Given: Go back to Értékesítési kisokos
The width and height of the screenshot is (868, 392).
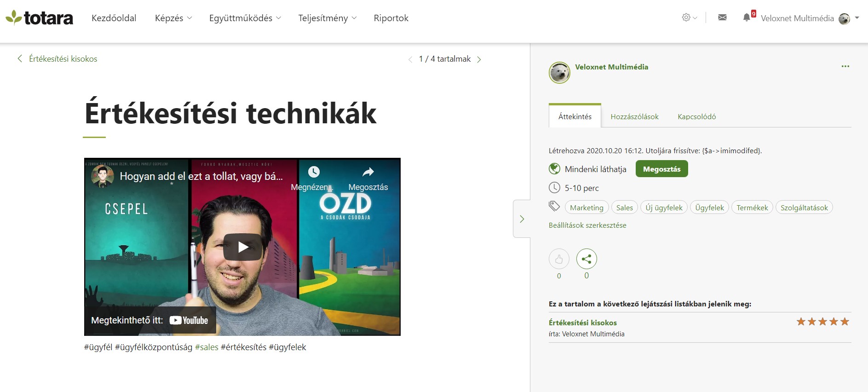Looking at the screenshot, I should pos(57,59).
